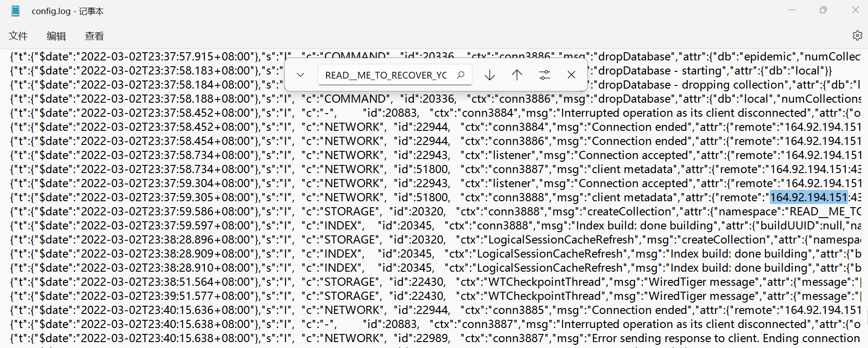Screen dimensions: 868x348
Task: Click the config.log window title
Action: pyautogui.click(x=68, y=11)
